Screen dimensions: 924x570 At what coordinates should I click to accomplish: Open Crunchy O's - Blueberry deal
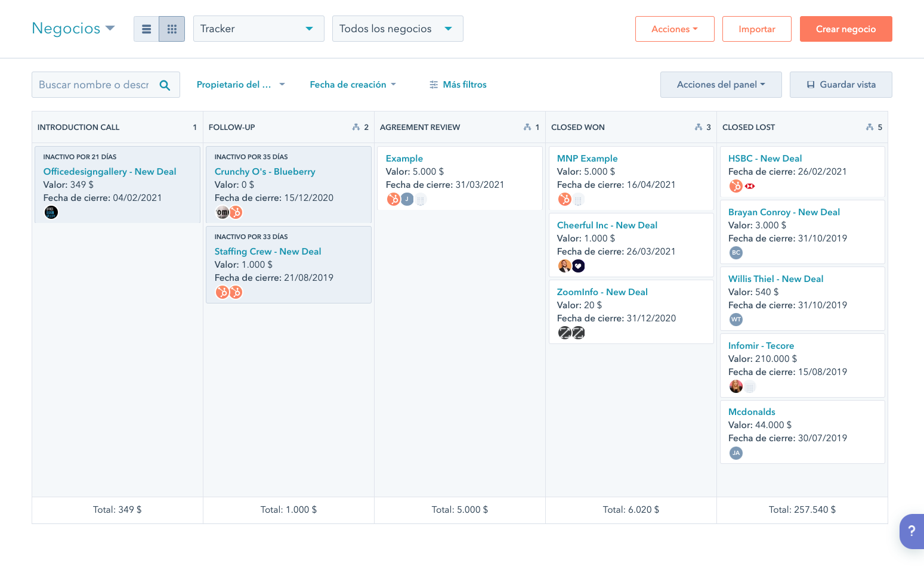click(x=265, y=172)
